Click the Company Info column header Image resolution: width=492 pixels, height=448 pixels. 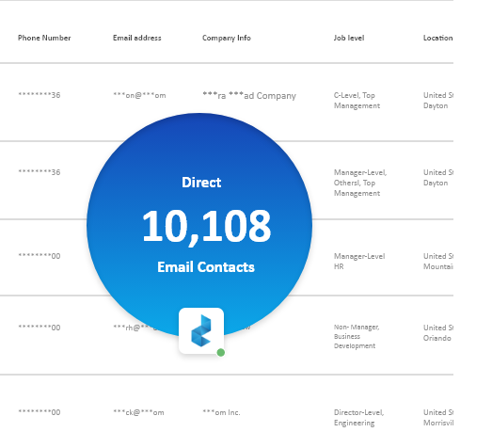[226, 38]
